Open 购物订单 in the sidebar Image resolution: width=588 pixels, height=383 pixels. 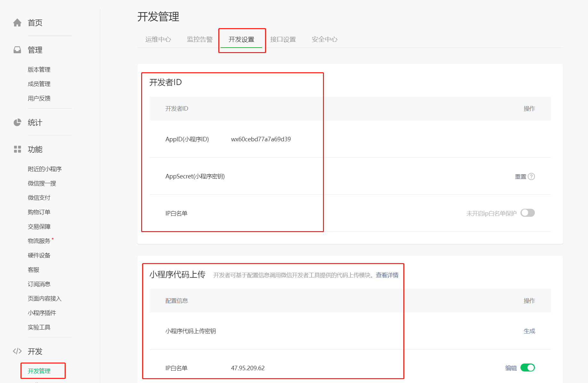39,212
